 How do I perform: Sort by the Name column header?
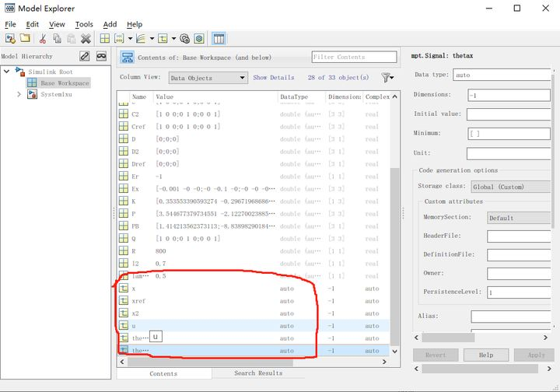pos(139,96)
